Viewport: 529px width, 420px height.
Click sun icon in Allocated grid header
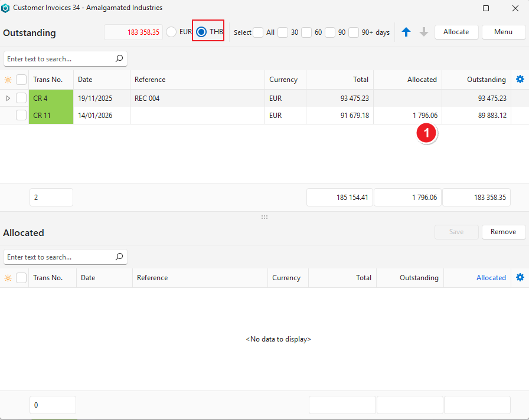8,278
